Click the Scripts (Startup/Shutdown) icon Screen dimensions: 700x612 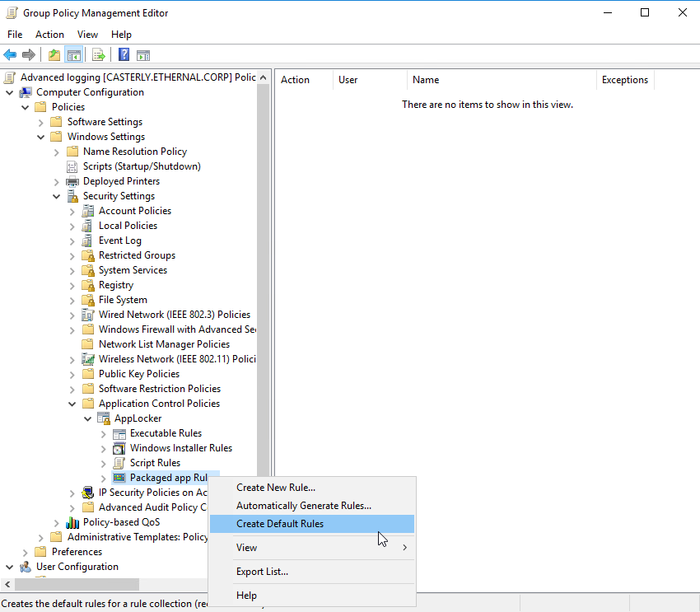72,166
